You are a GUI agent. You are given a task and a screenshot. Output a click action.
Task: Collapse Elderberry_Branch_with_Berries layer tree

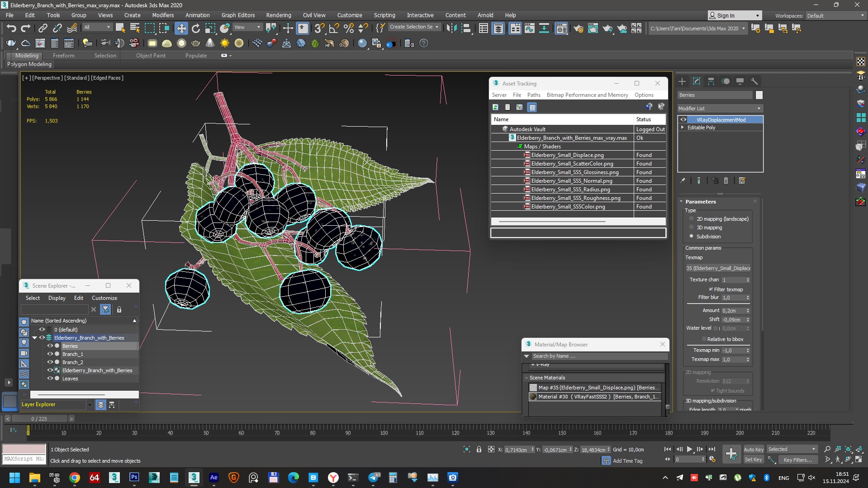(35, 338)
